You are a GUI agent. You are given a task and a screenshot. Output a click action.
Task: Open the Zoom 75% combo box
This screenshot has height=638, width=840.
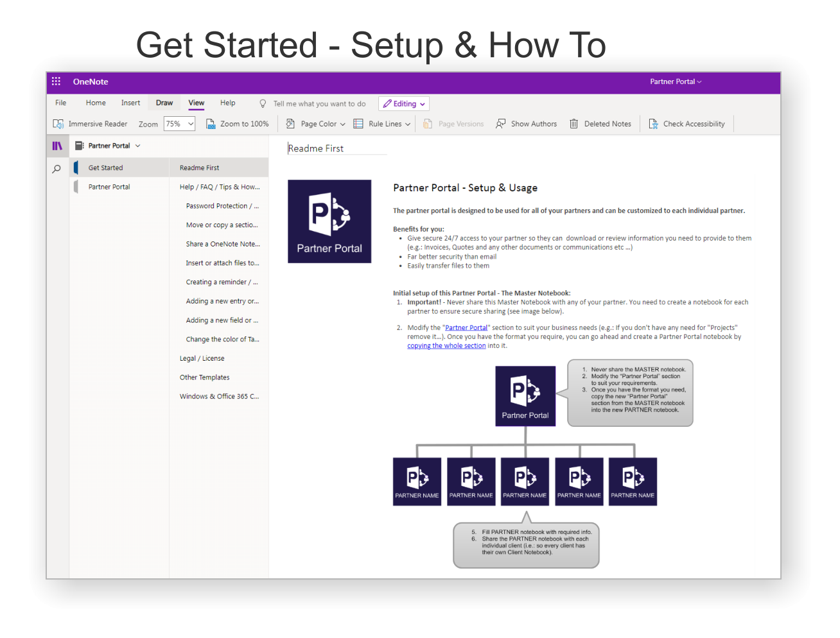[x=179, y=124]
